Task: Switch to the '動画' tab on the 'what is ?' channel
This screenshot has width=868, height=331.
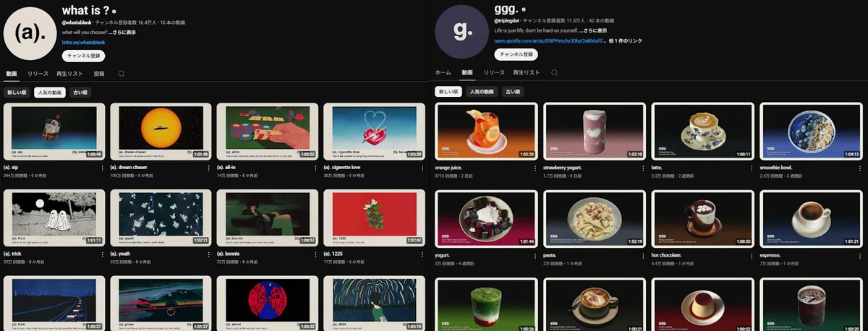Action: point(11,74)
